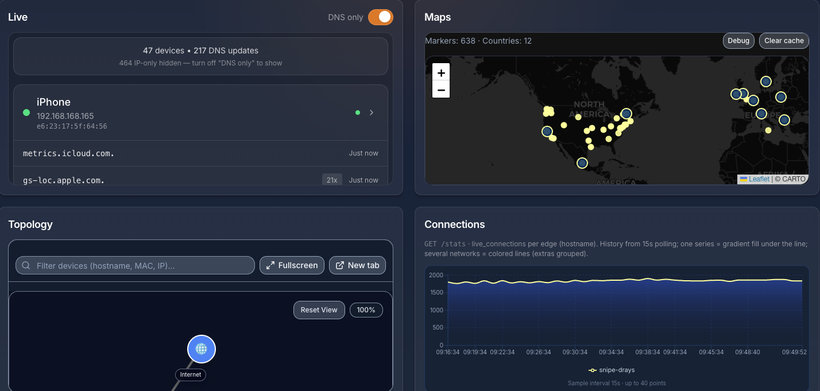Click the Internet node label
This screenshot has width=820, height=391.
(190, 375)
